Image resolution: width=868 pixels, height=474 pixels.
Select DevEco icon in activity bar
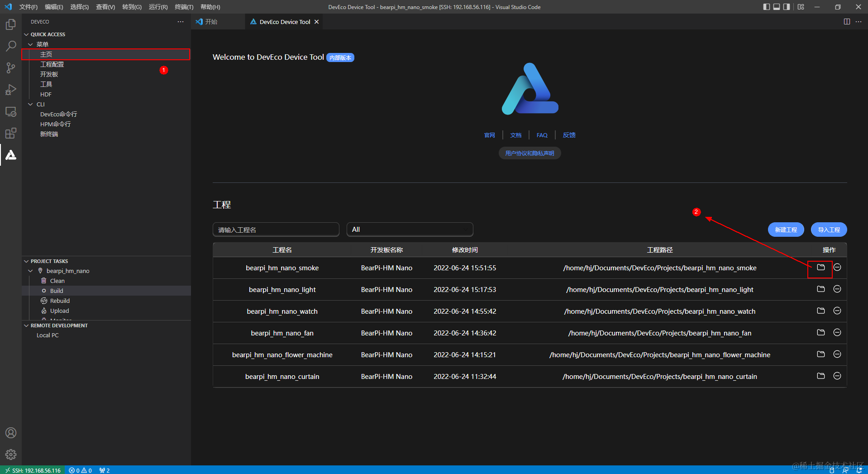(x=11, y=155)
